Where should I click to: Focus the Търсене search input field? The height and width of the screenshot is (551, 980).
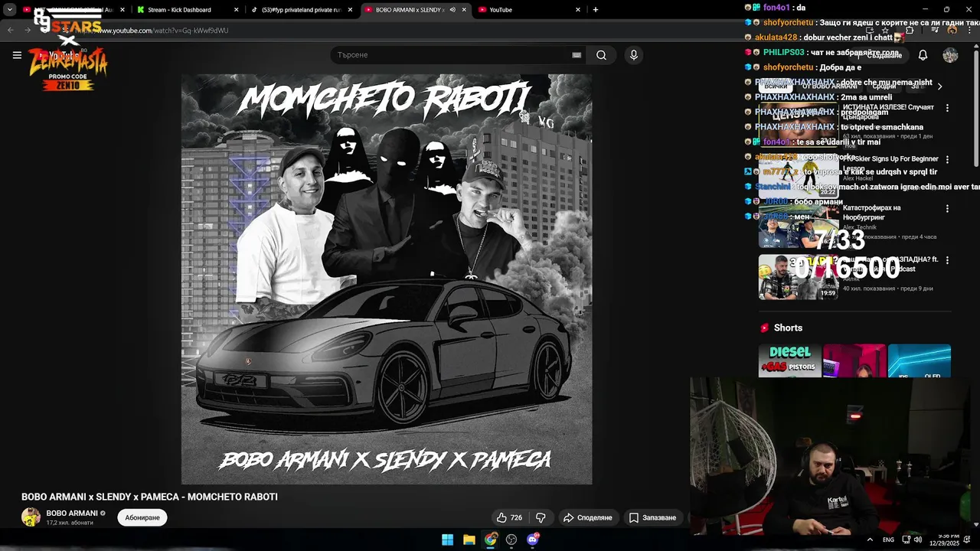click(x=452, y=55)
